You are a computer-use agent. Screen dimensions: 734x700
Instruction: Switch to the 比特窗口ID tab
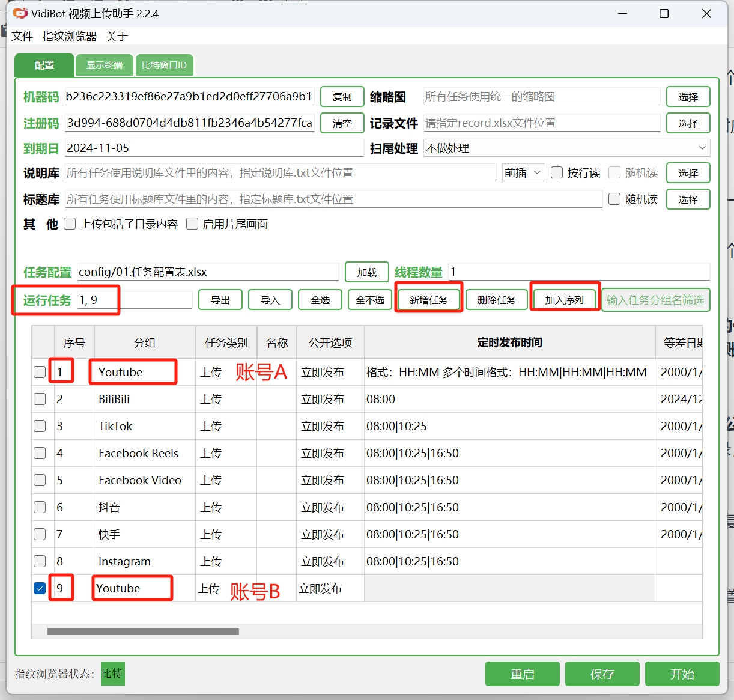click(164, 65)
